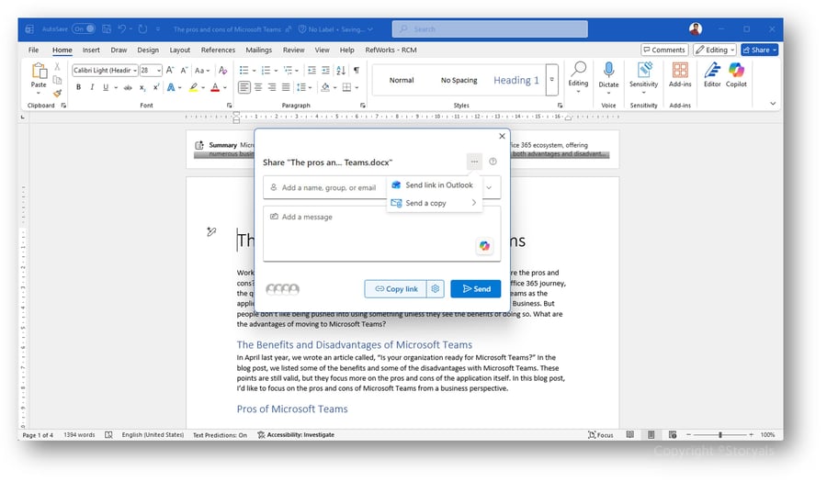Open Copilot from the ribbon

pyautogui.click(x=736, y=74)
